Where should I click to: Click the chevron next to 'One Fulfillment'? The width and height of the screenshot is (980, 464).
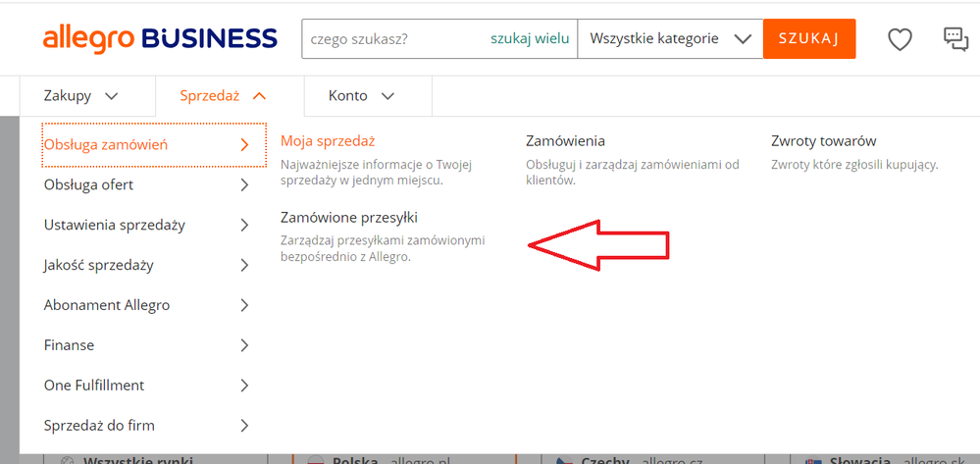(244, 386)
